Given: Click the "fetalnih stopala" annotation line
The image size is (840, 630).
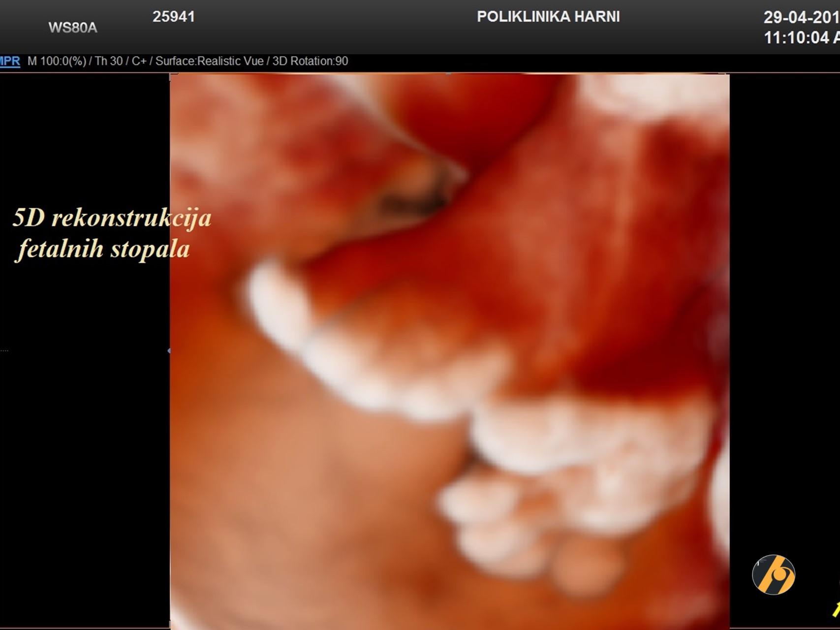Looking at the screenshot, I should pyautogui.click(x=104, y=249).
